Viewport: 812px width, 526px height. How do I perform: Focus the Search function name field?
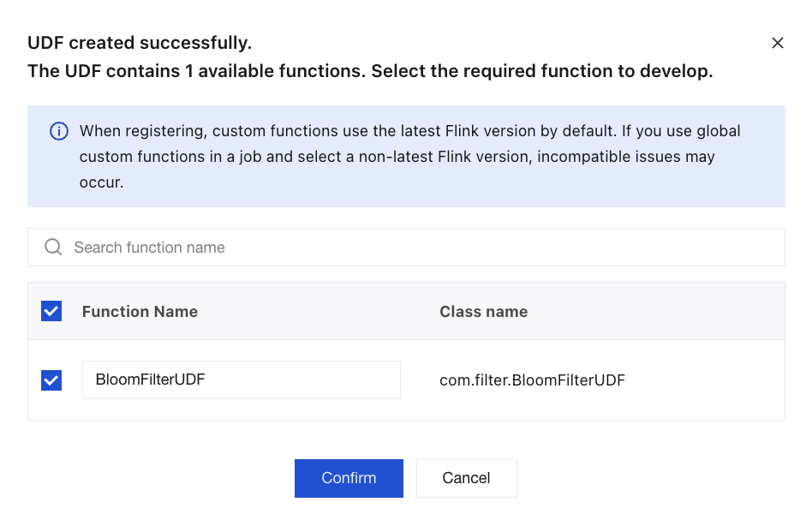pyautogui.click(x=406, y=248)
